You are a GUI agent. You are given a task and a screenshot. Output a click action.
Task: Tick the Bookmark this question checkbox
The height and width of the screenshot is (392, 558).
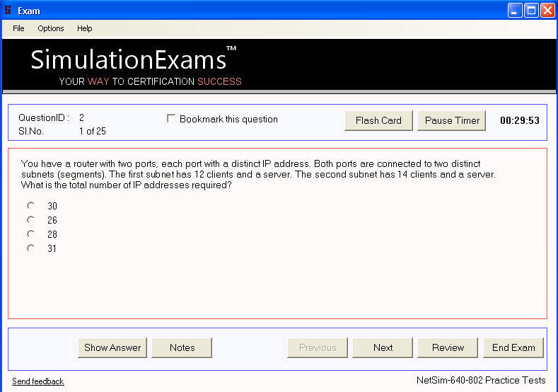(171, 119)
